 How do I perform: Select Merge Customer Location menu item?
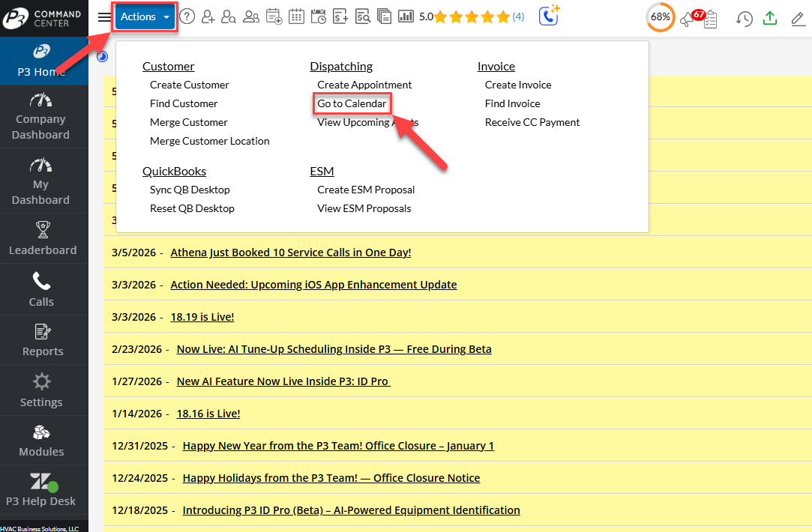point(209,141)
